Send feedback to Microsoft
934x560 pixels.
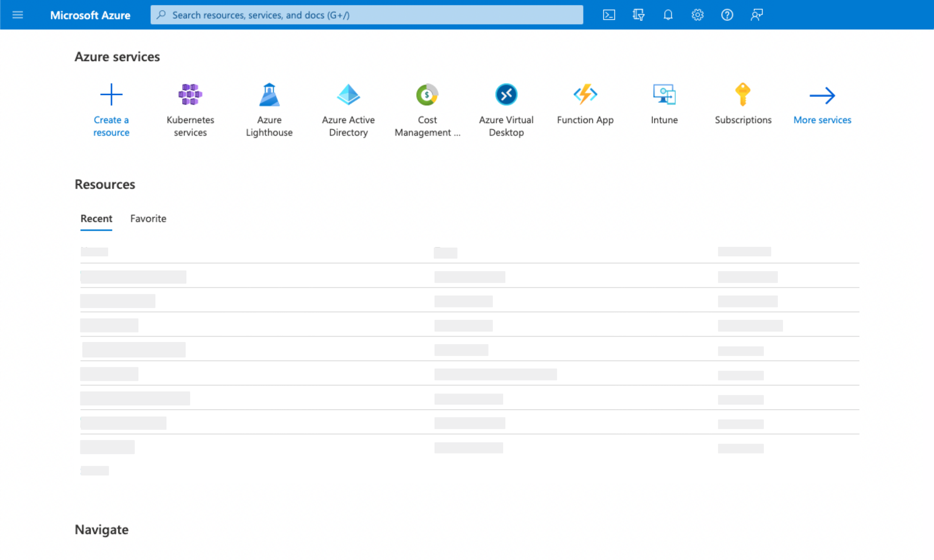[756, 15]
